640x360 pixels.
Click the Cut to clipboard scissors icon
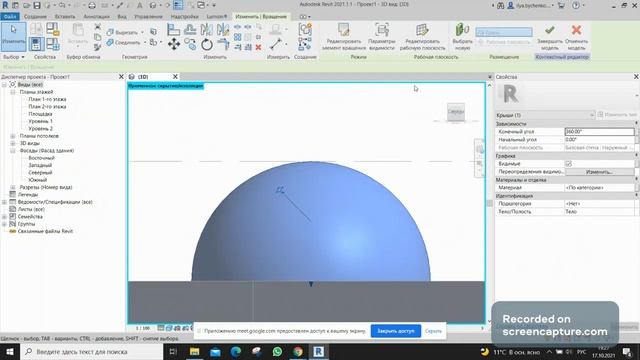[x=98, y=27]
